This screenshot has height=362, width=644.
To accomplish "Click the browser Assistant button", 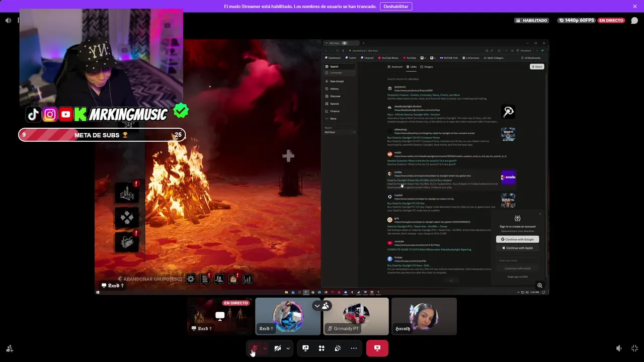I will [x=524, y=51].
